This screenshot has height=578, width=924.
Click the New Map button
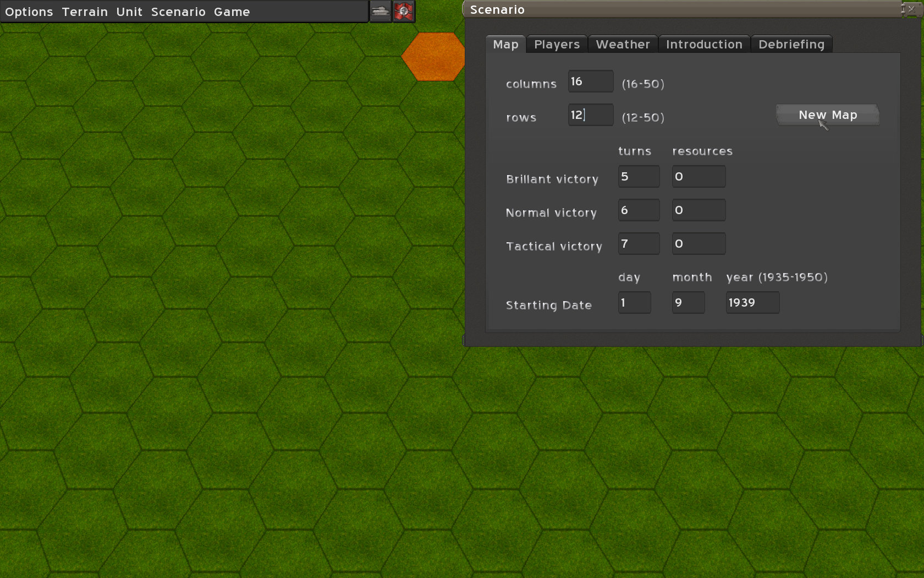828,114
